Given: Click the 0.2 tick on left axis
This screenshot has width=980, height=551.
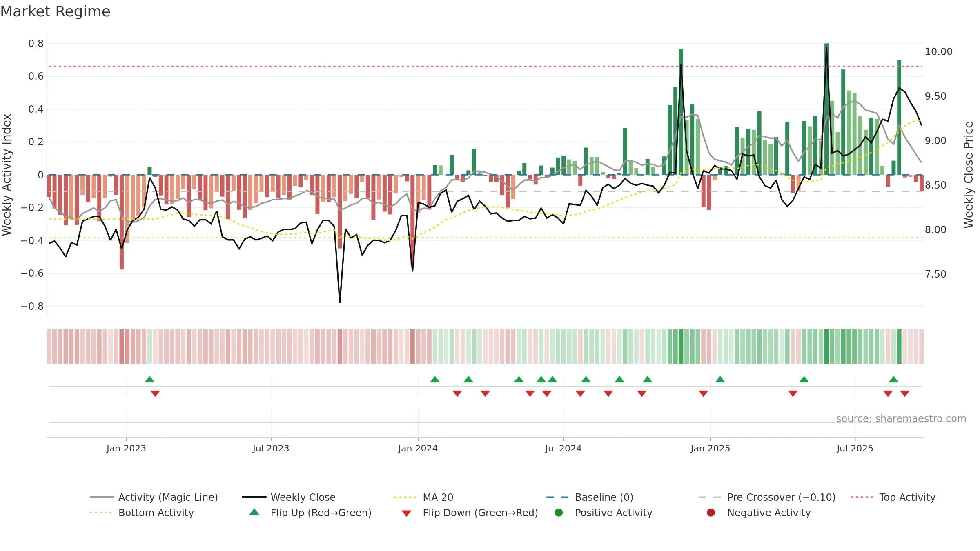Looking at the screenshot, I should click(x=36, y=142).
